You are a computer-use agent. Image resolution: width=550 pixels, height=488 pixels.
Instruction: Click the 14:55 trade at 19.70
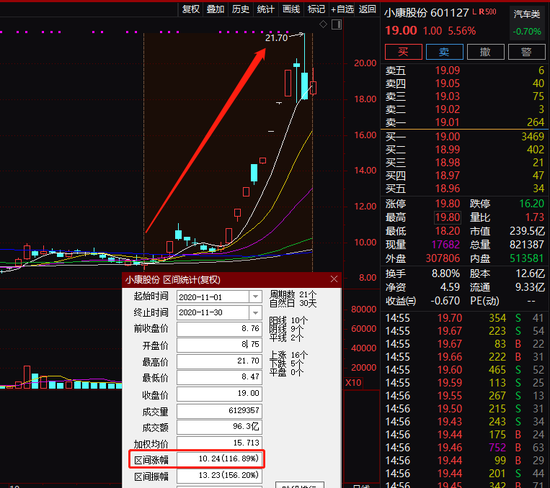point(465,318)
